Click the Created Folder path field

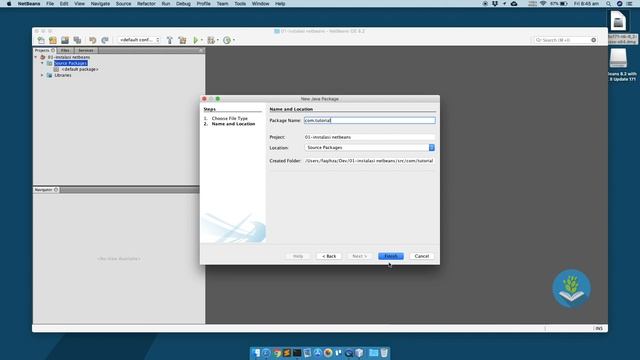pyautogui.click(x=369, y=161)
